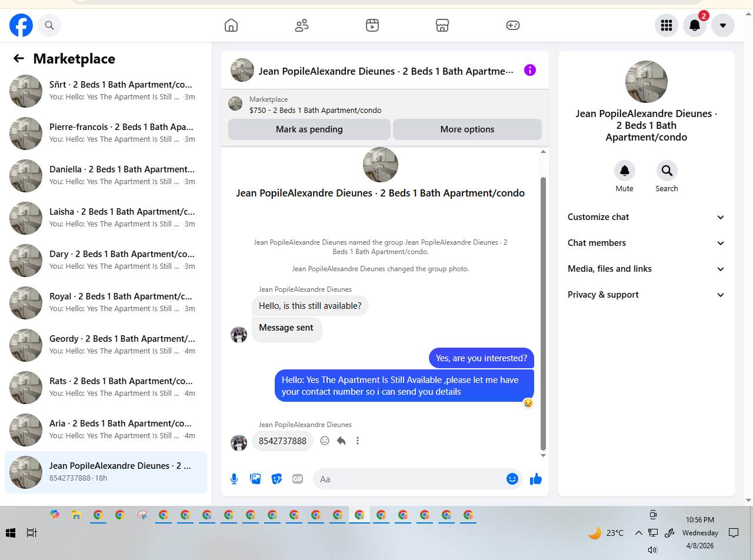Open taskbar volume speaker icon
The height and width of the screenshot is (560, 753).
[652, 550]
